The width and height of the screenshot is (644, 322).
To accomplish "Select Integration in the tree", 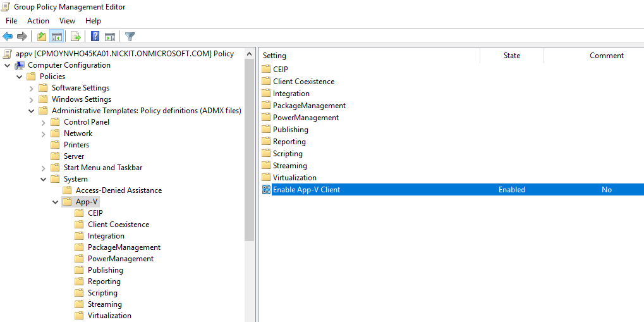I will [106, 236].
